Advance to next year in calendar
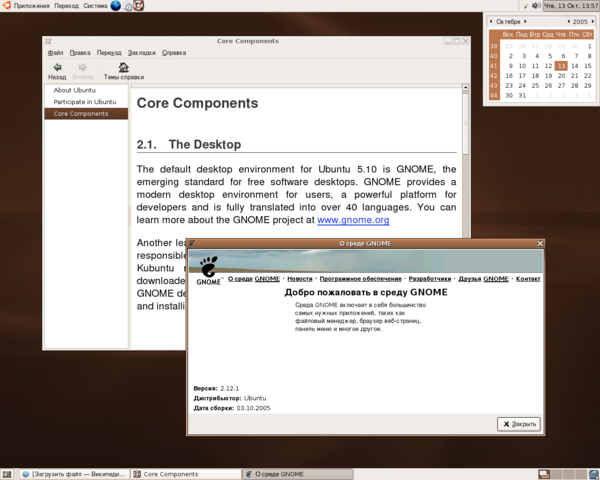 pyautogui.click(x=592, y=21)
